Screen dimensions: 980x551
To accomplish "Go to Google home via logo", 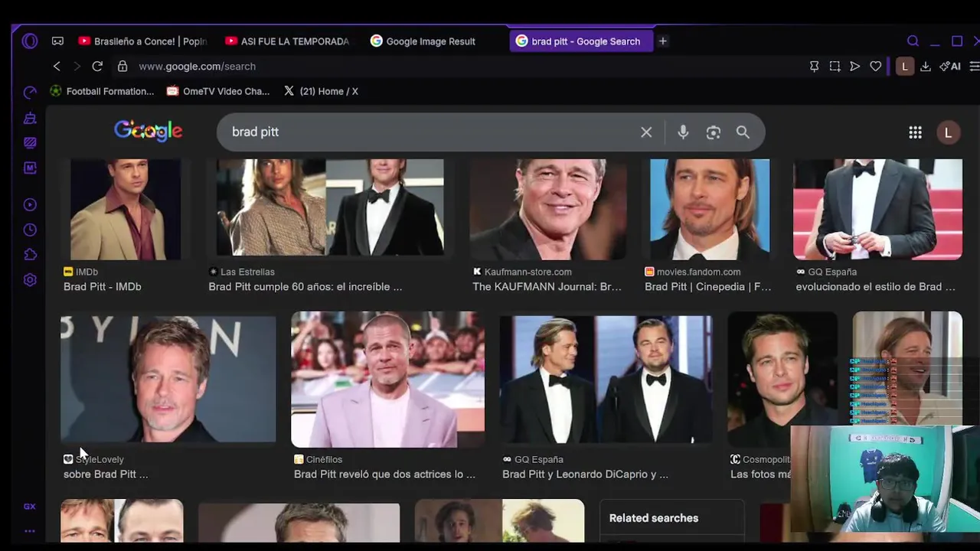I will pos(148,132).
